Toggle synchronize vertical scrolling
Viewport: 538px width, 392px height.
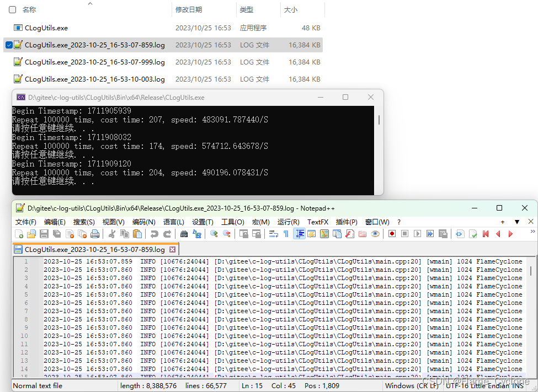pyautogui.click(x=245, y=234)
